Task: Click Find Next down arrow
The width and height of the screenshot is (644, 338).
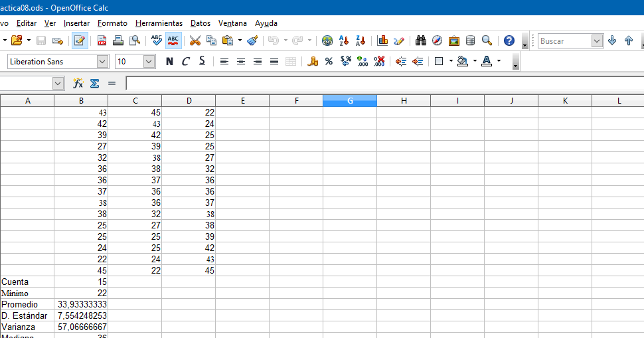Action: (x=612, y=41)
